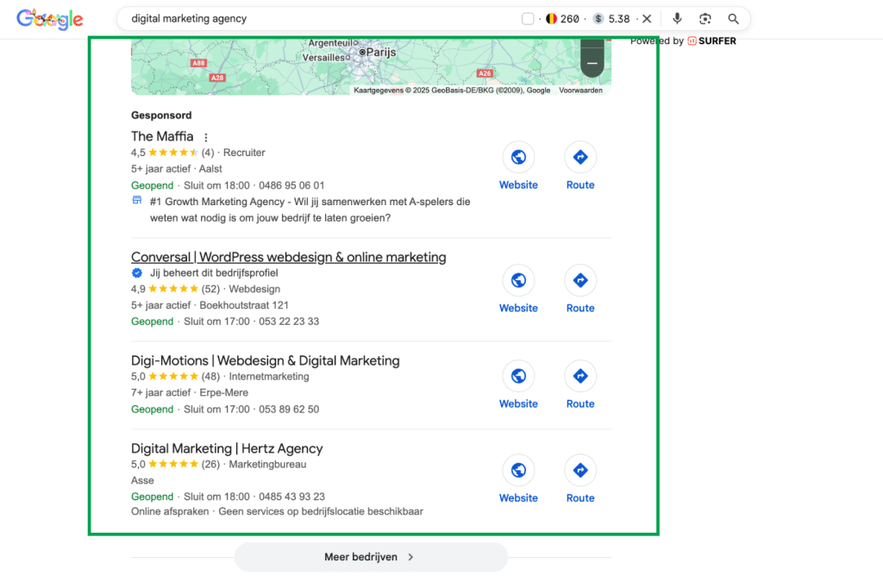
Task: Get route directions to Digi-Motions
Action: (x=580, y=377)
